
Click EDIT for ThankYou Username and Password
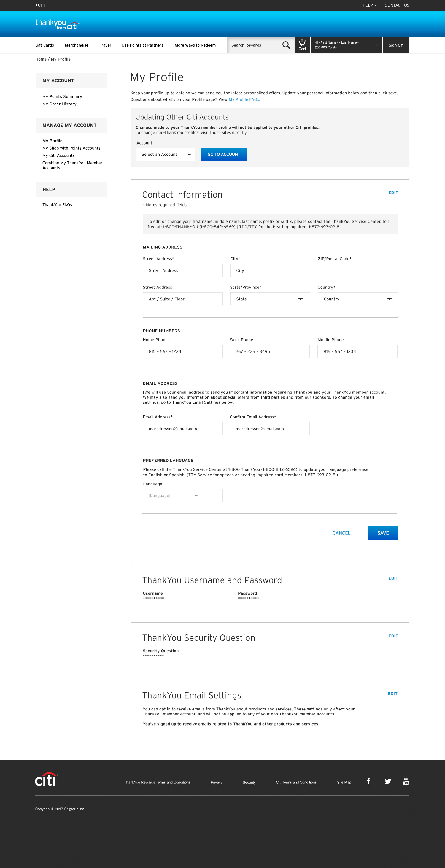[x=393, y=579]
